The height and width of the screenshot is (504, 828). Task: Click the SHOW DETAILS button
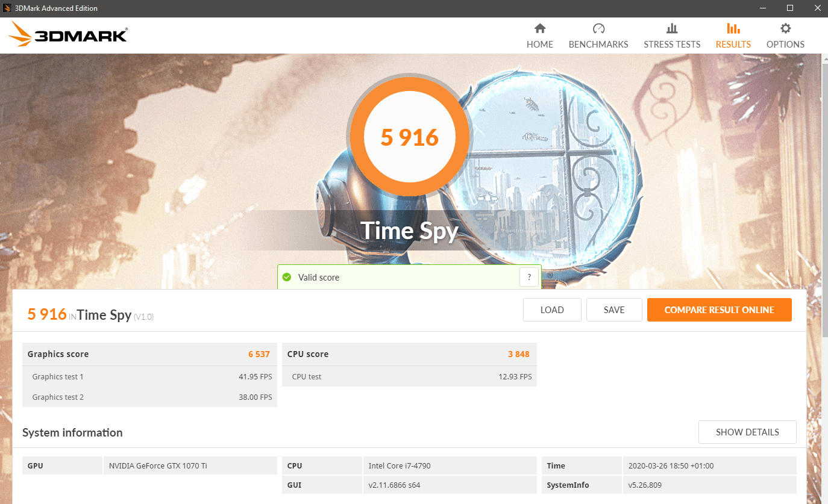(x=747, y=432)
